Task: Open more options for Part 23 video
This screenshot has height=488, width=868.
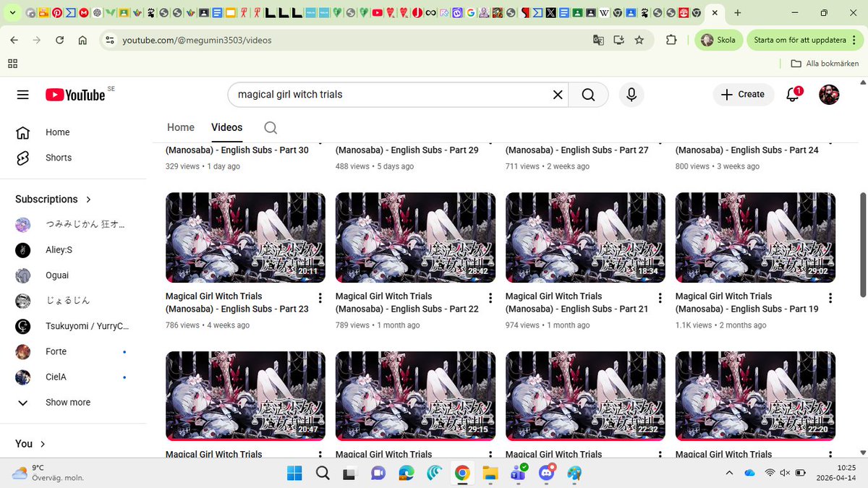Action: click(x=320, y=298)
